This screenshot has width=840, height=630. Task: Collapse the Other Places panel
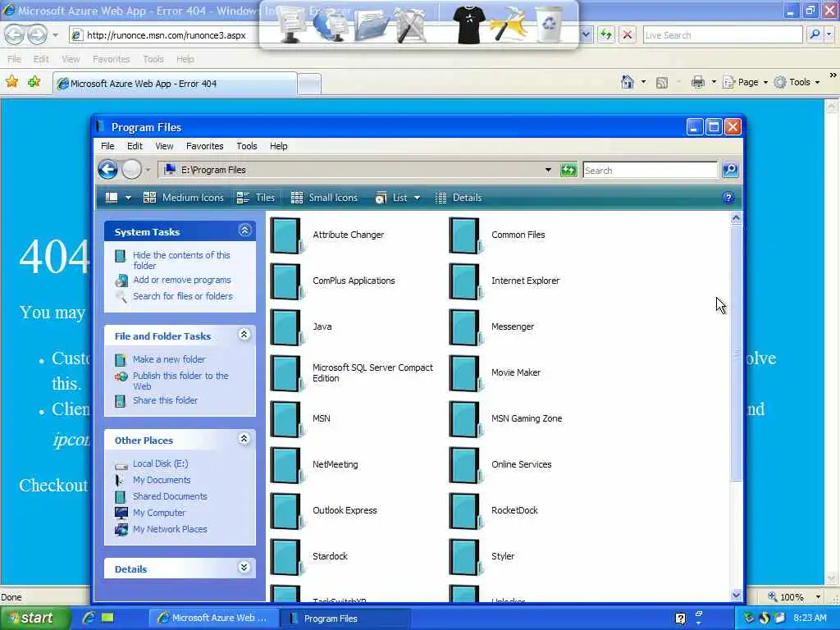[x=244, y=439]
